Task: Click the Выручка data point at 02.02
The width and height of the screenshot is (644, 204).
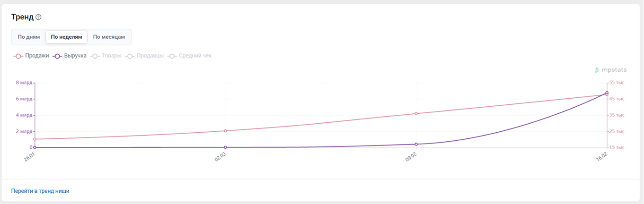Action: [x=225, y=147]
